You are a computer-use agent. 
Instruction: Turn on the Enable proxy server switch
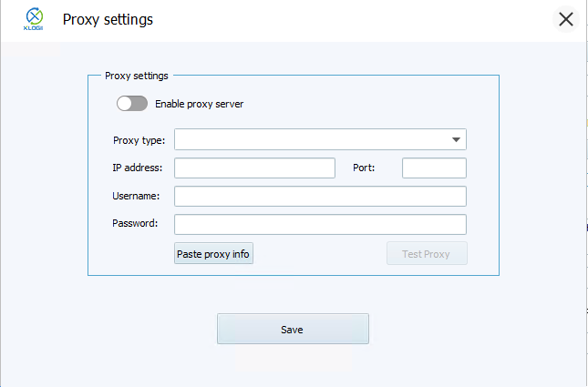point(132,104)
